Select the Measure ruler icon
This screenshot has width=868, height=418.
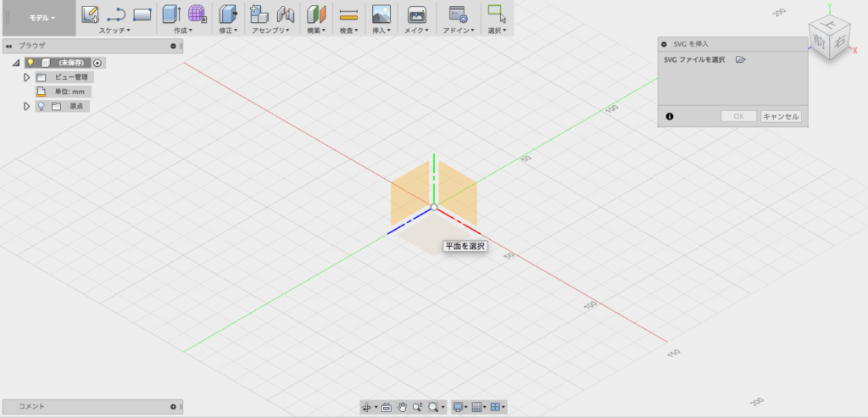pyautogui.click(x=348, y=14)
